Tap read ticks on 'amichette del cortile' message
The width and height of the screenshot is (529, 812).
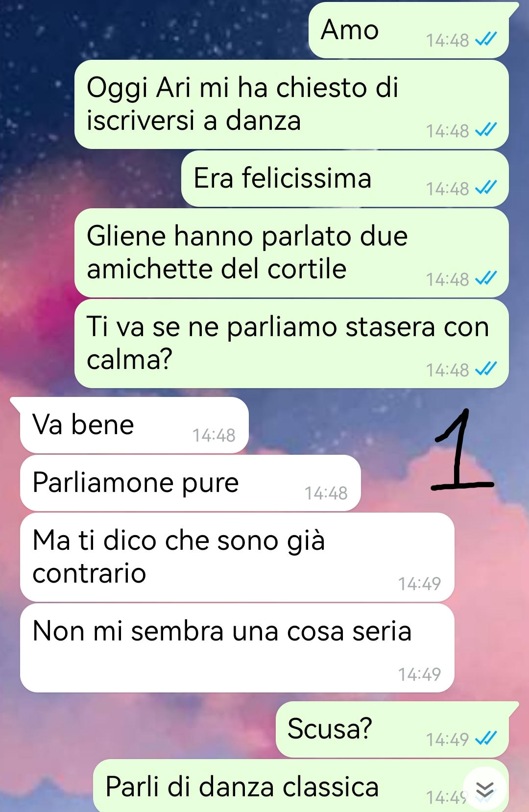486,278
